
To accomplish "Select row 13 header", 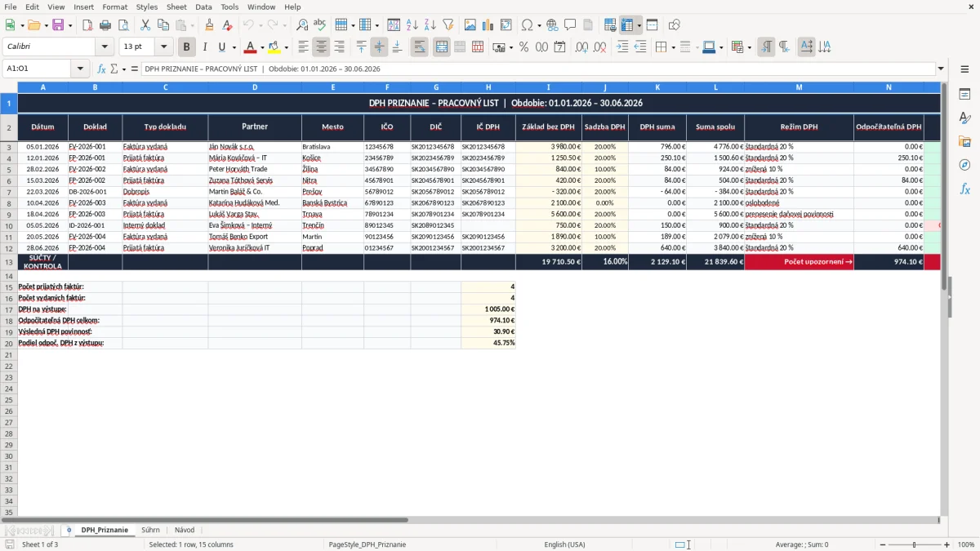I will tap(9, 262).
